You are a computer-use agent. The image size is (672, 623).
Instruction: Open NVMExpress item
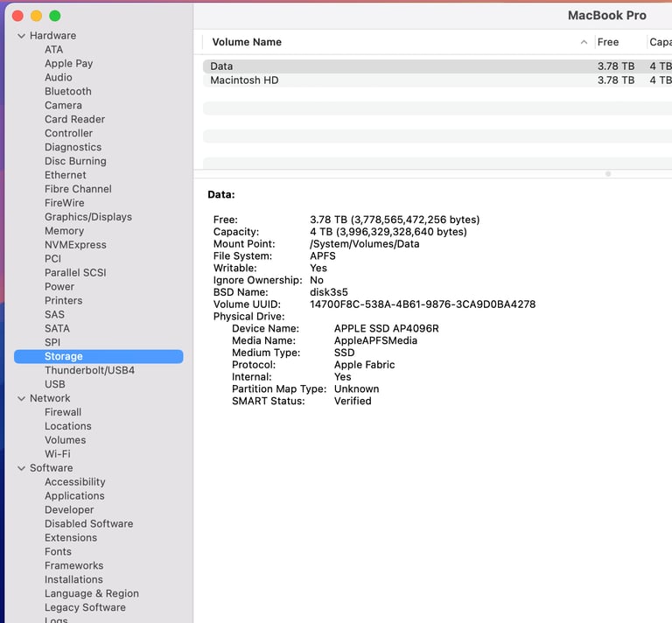(x=75, y=245)
